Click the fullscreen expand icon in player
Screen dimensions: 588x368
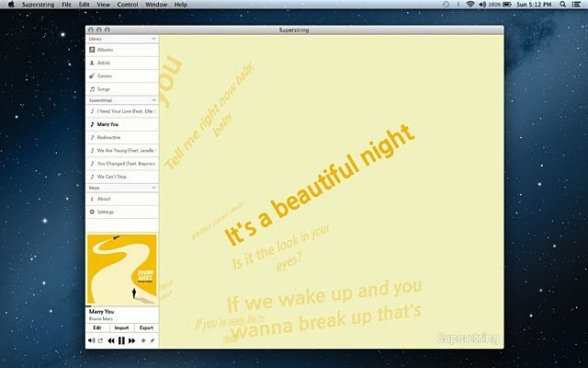point(153,340)
